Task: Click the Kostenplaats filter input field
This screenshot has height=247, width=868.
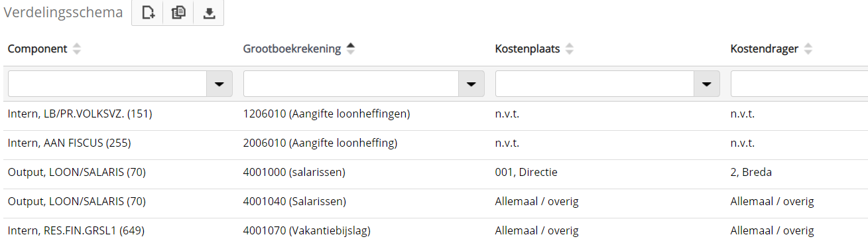Action: 595,84
